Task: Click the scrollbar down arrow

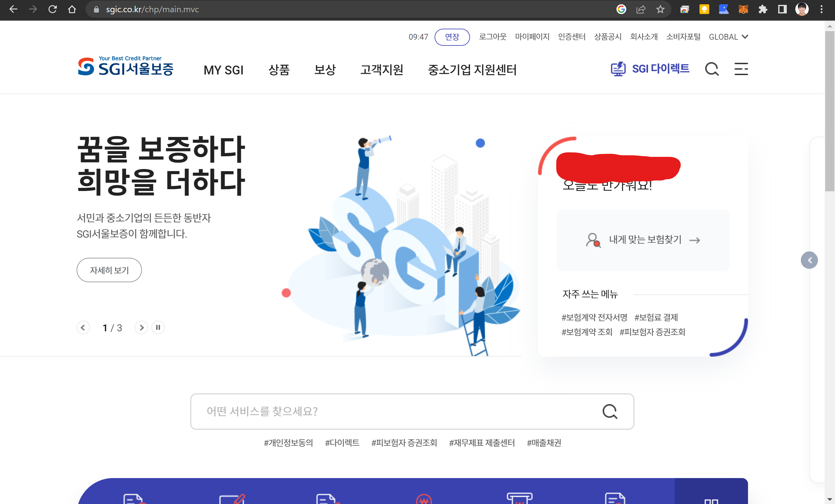Action: click(x=830, y=499)
